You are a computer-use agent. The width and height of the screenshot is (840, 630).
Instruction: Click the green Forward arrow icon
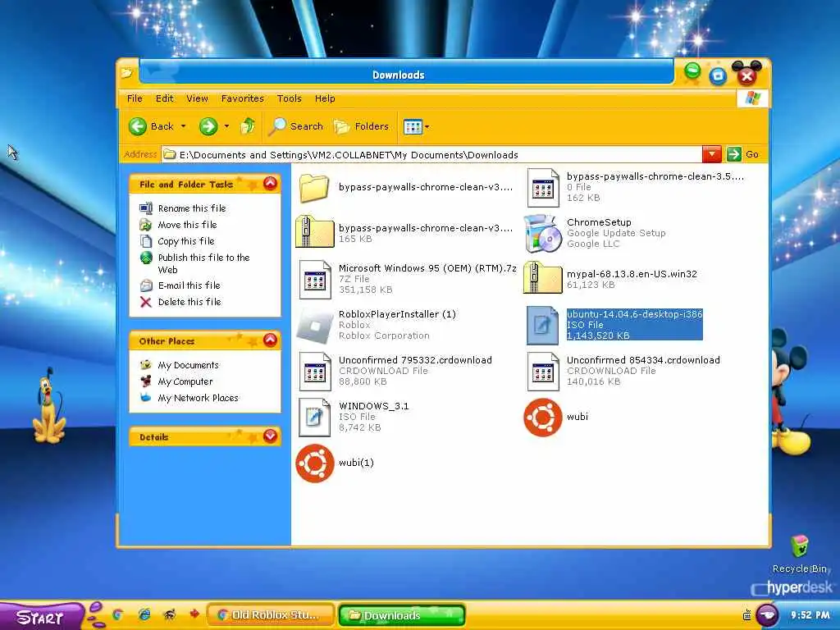click(x=208, y=126)
